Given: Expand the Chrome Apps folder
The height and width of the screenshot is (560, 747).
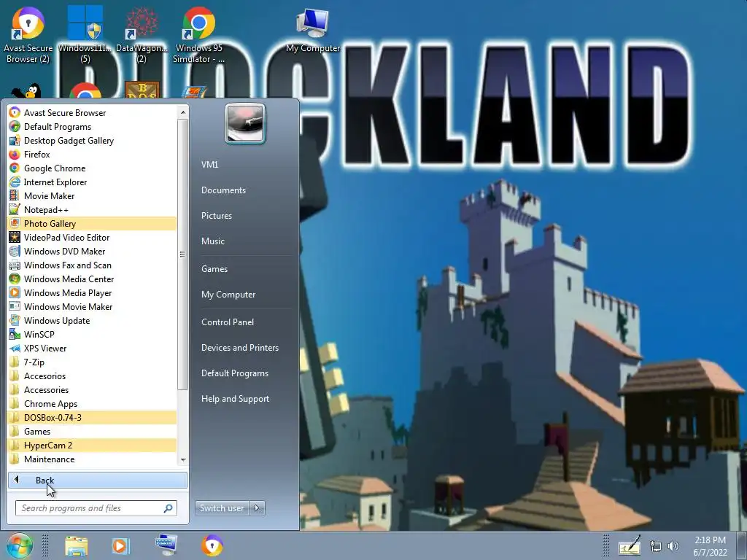Looking at the screenshot, I should tap(93, 403).
